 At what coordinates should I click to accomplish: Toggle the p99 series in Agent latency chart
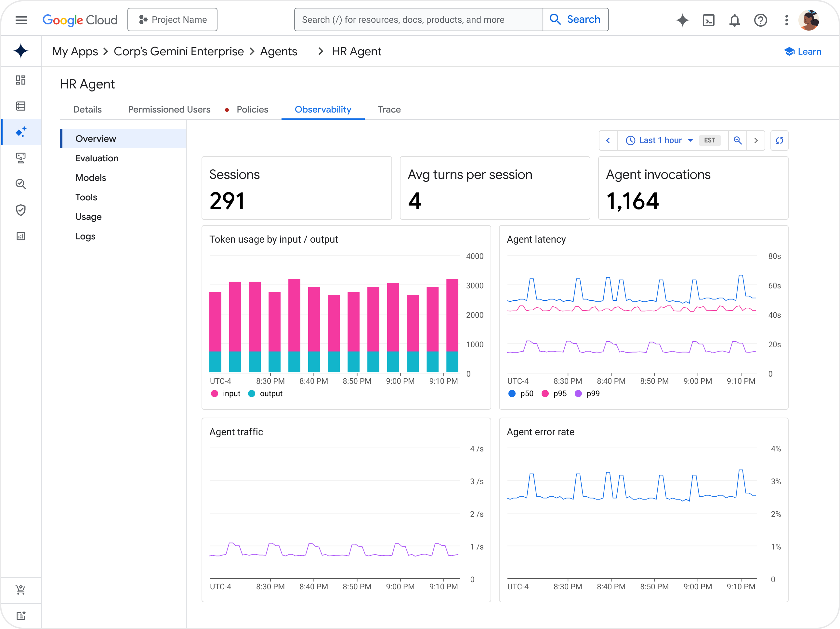pos(587,394)
